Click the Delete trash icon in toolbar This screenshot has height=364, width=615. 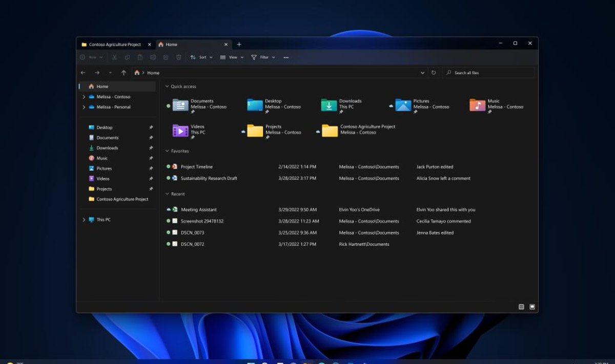[178, 57]
